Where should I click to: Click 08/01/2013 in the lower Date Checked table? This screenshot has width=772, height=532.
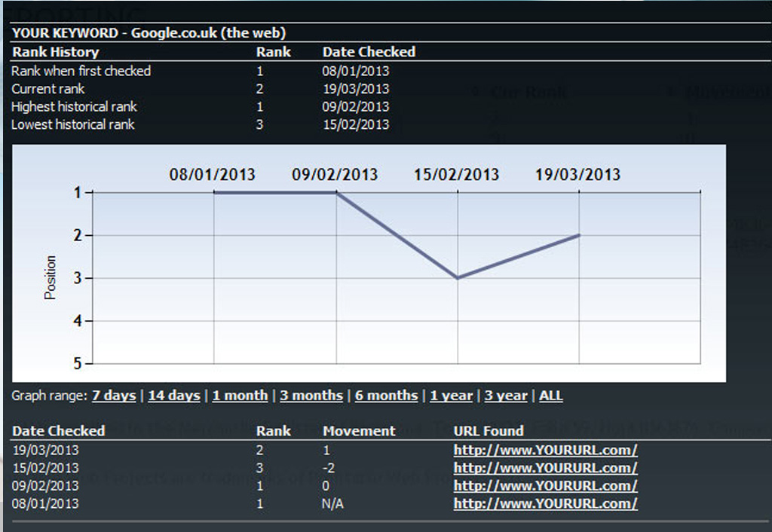[x=45, y=503]
